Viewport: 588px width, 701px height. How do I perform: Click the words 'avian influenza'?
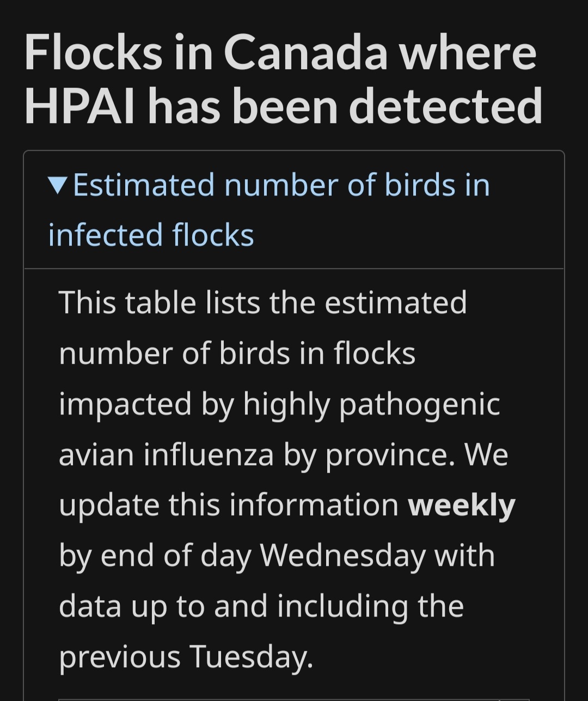166,454
